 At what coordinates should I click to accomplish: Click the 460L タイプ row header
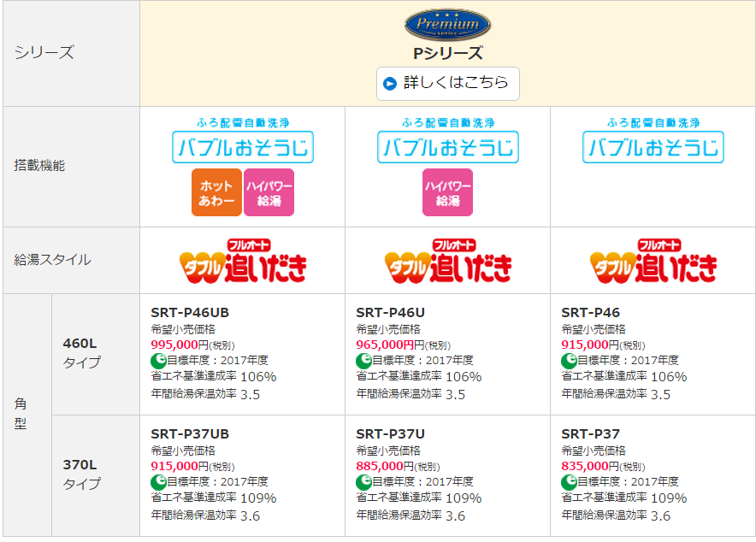point(96,354)
